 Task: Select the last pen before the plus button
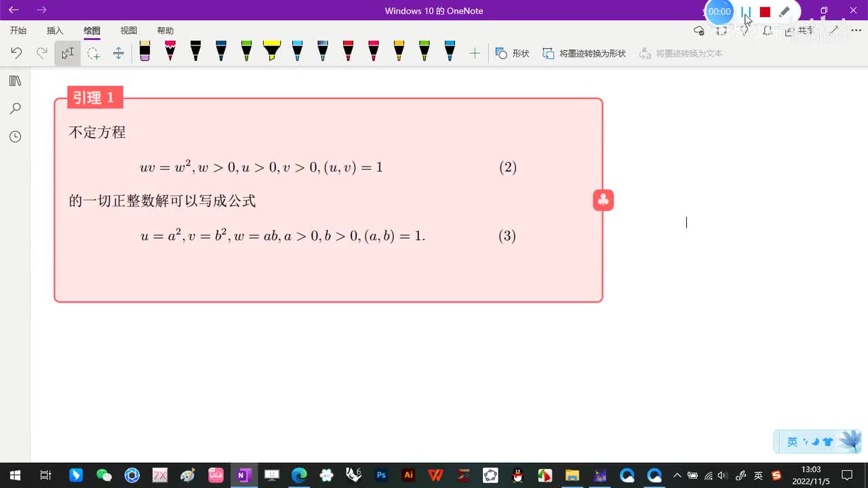450,51
